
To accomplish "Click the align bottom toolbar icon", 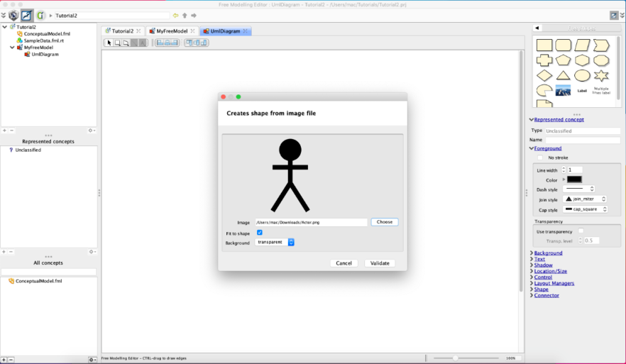I will tap(204, 43).
